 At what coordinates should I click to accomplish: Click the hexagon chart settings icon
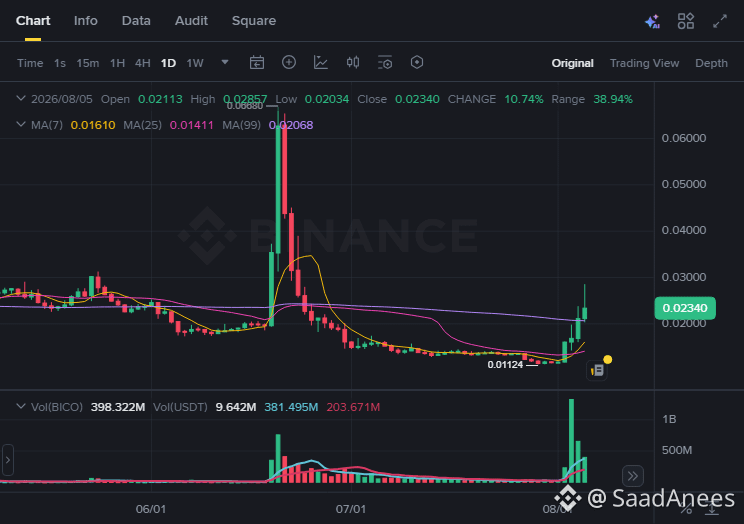(x=417, y=62)
